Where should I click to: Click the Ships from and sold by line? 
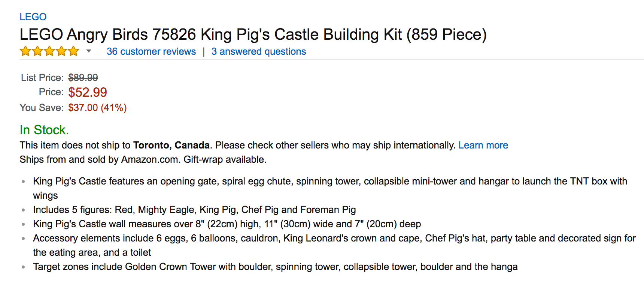(143, 159)
